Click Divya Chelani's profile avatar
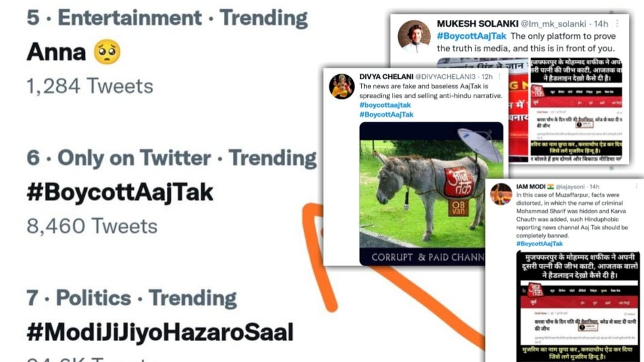Viewport: 644px width, 362px height. coord(341,86)
